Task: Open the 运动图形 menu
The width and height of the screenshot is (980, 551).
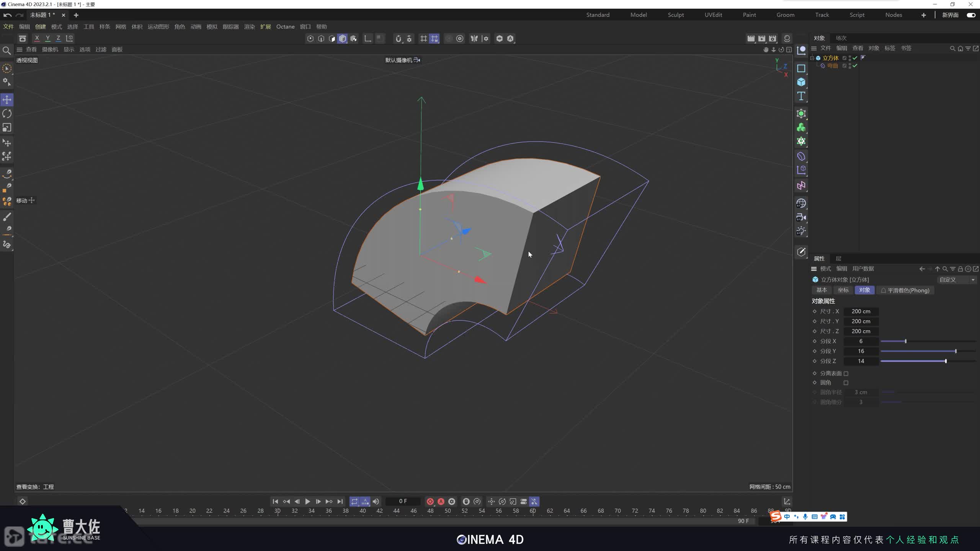Action: pyautogui.click(x=158, y=27)
